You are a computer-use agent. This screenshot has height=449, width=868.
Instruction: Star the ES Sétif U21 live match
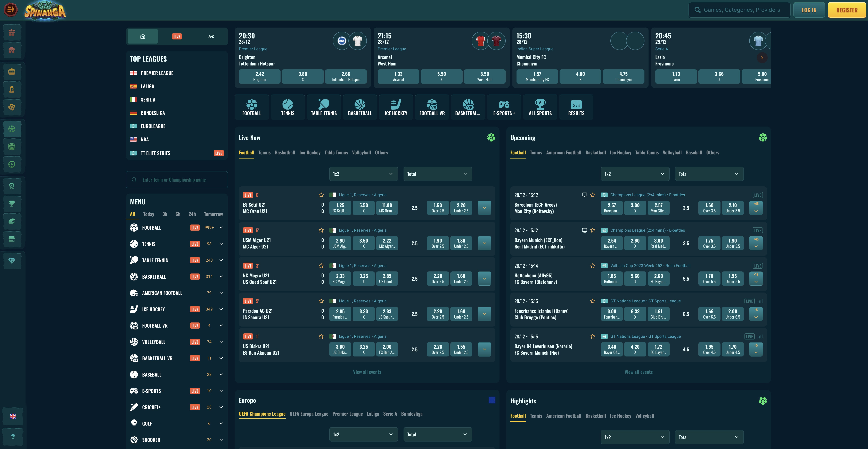321,195
